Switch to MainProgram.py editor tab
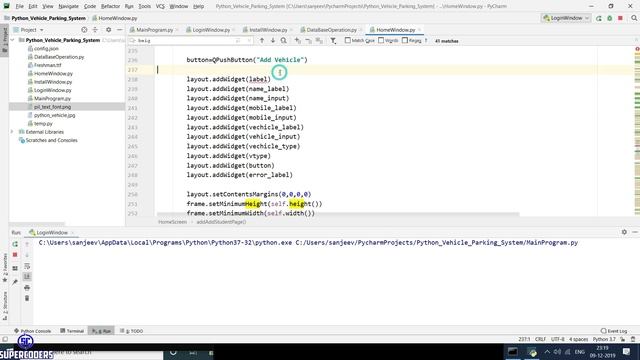The height and width of the screenshot is (360, 640). 154,30
